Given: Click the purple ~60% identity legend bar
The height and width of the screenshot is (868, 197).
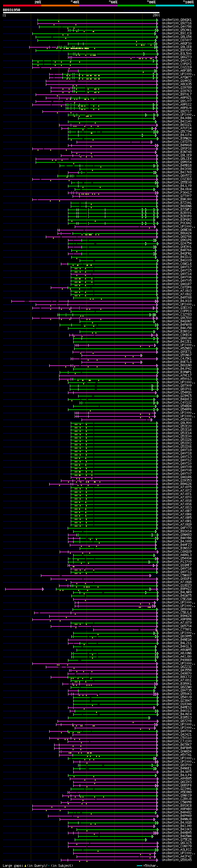Looking at the screenshot, I should coord(99,6).
